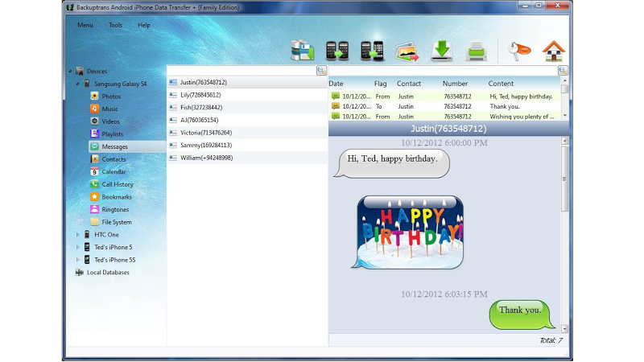Collapse the Sangsung Galaxy S4 node
Screen dimensions: 644x362
pyautogui.click(x=77, y=84)
